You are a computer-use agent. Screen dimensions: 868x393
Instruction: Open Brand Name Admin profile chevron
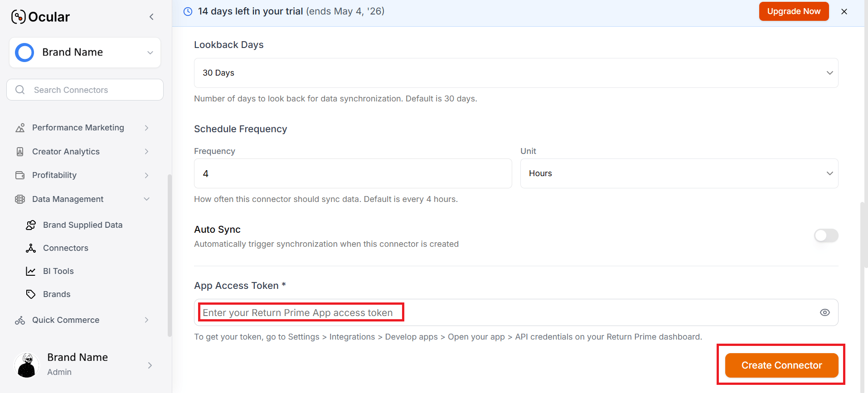click(x=150, y=365)
